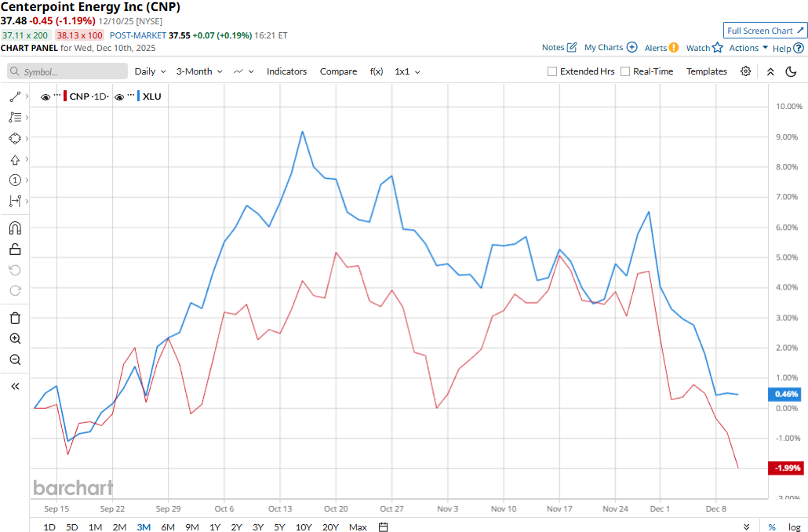Viewport: 808px width, 532px height.
Task: Open the Actions dropdown menu
Action: pyautogui.click(x=748, y=48)
